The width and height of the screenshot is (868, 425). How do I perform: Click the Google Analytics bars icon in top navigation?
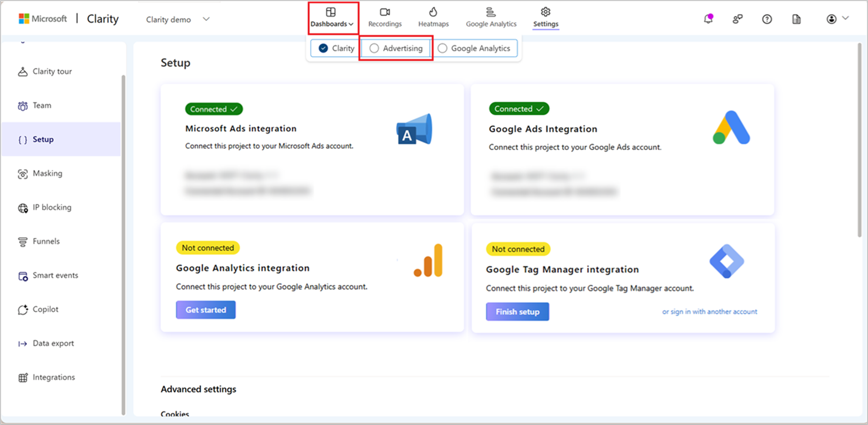click(491, 12)
